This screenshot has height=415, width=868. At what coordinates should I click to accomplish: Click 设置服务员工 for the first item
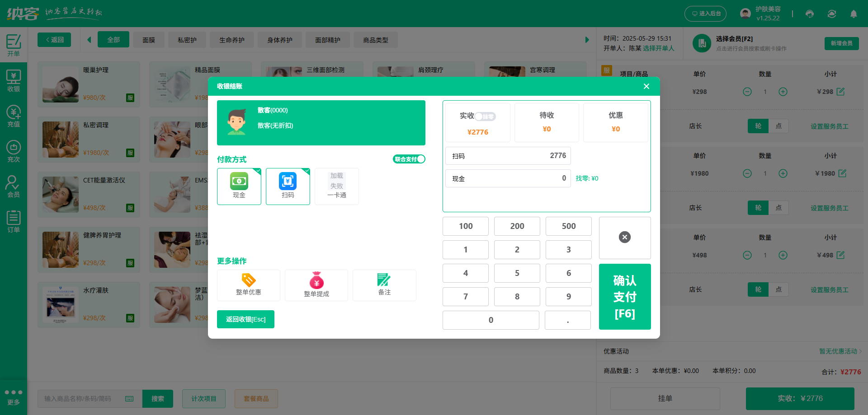point(829,126)
